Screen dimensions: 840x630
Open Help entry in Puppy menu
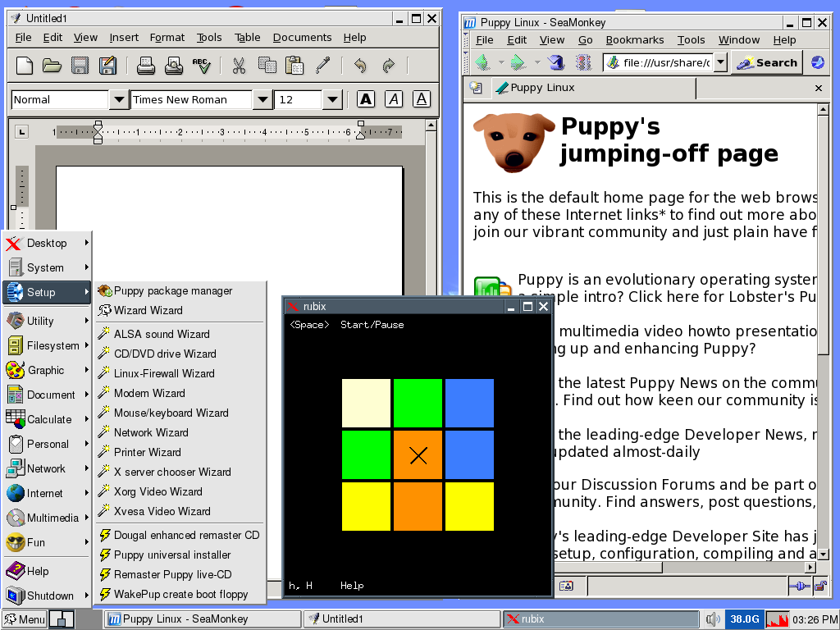[47, 571]
